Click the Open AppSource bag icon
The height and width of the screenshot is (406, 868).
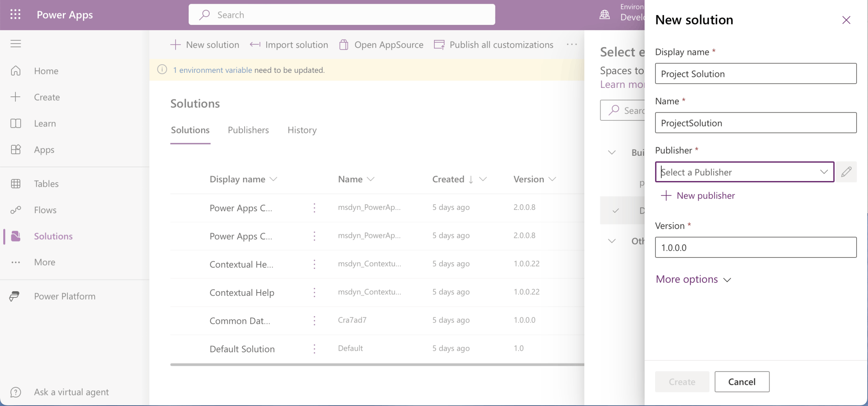point(344,45)
